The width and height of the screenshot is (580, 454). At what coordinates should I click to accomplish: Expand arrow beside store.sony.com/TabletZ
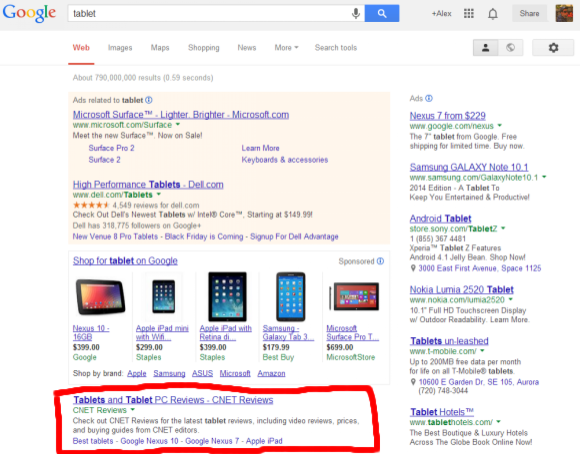point(503,228)
